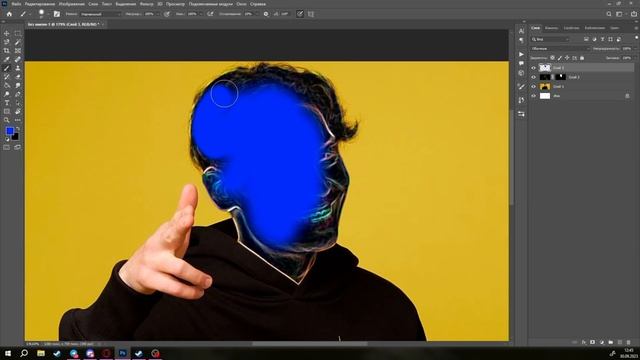
Task: Select the Hand tool
Action: point(18,111)
